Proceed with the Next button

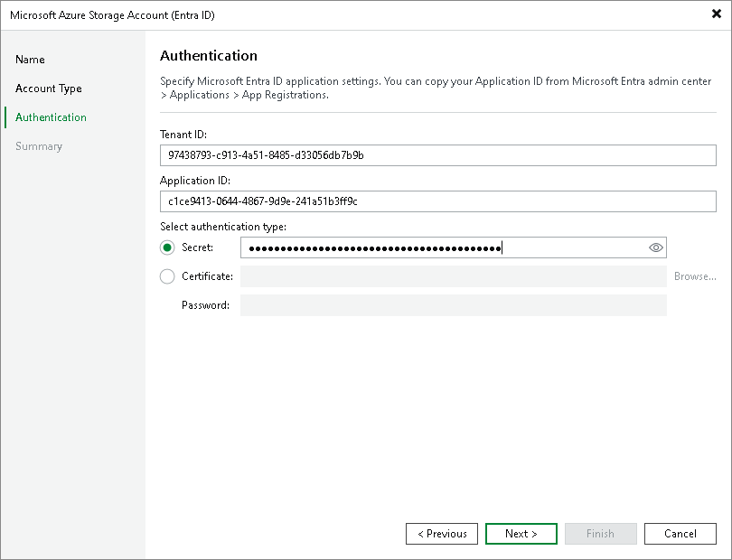[x=521, y=534]
